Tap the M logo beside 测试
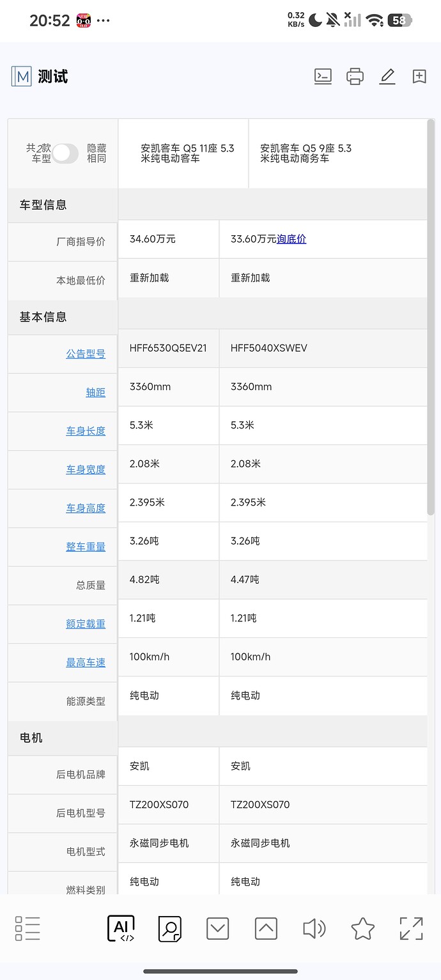441x980 pixels. point(21,76)
